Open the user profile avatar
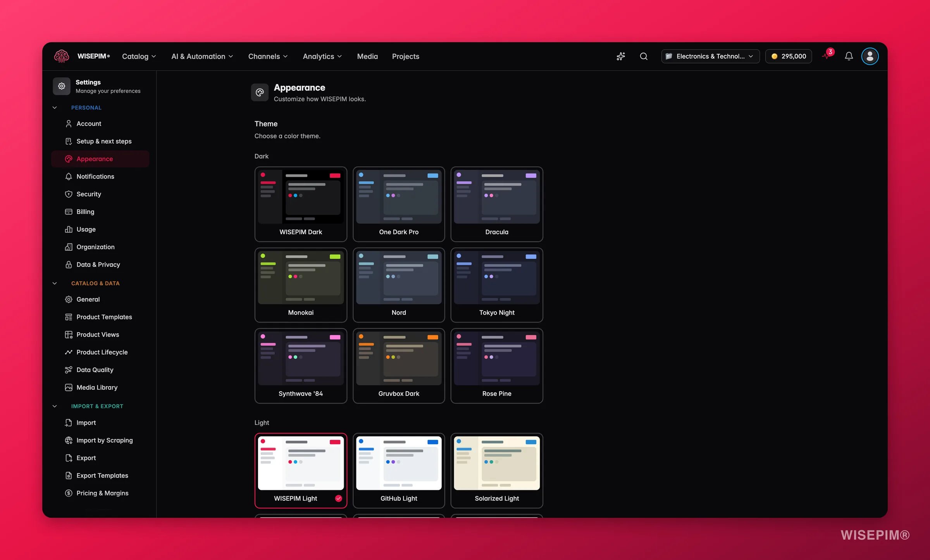 (870, 56)
